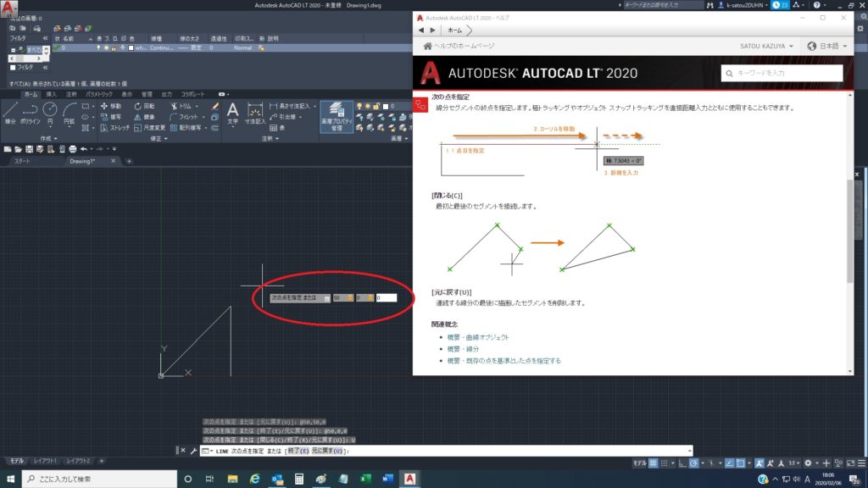Select the Polyline (ポリライン) tool
Screen dimensions: 868x488
click(x=30, y=113)
